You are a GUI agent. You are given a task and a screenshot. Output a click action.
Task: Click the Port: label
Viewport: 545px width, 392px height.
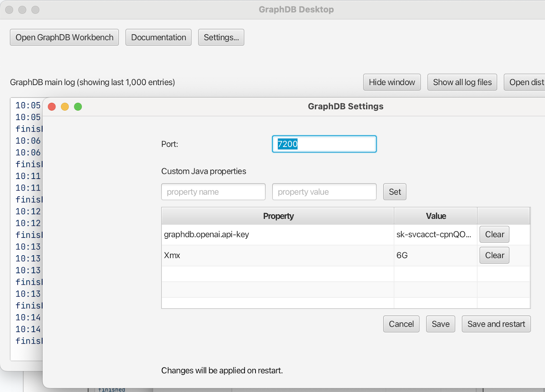(x=170, y=144)
